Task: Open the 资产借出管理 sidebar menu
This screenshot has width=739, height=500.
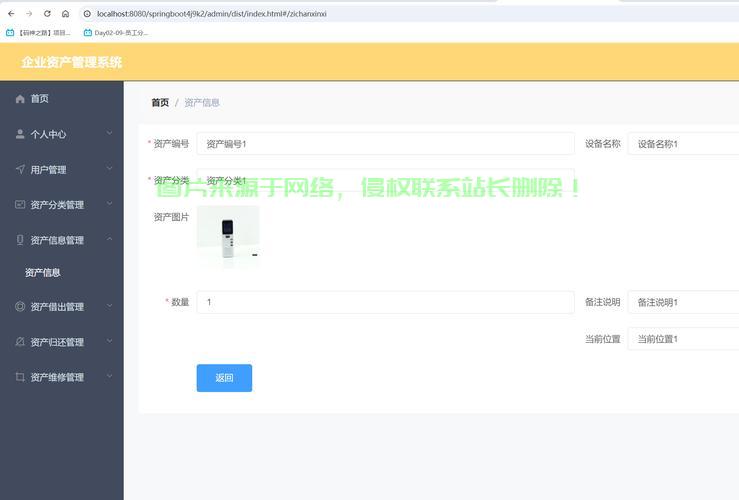Action: pyautogui.click(x=62, y=306)
